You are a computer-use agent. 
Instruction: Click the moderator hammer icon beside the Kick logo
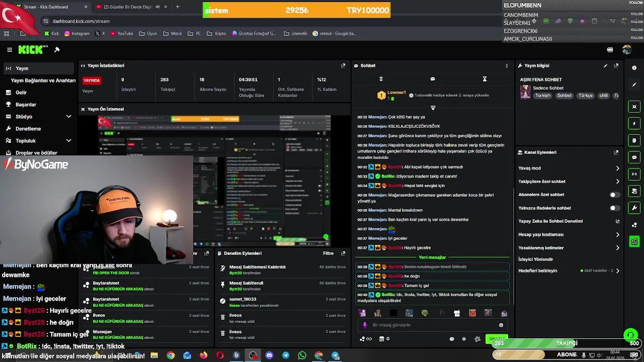coord(57,50)
